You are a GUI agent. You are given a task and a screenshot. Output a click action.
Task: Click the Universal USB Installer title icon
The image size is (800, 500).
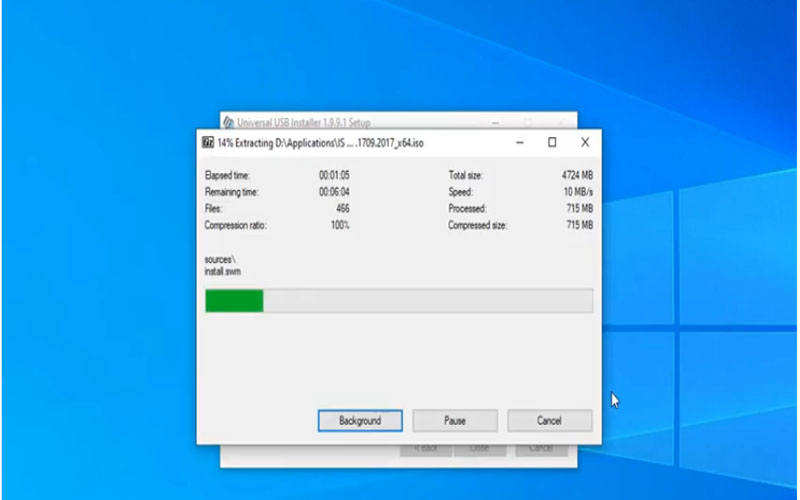(x=229, y=122)
